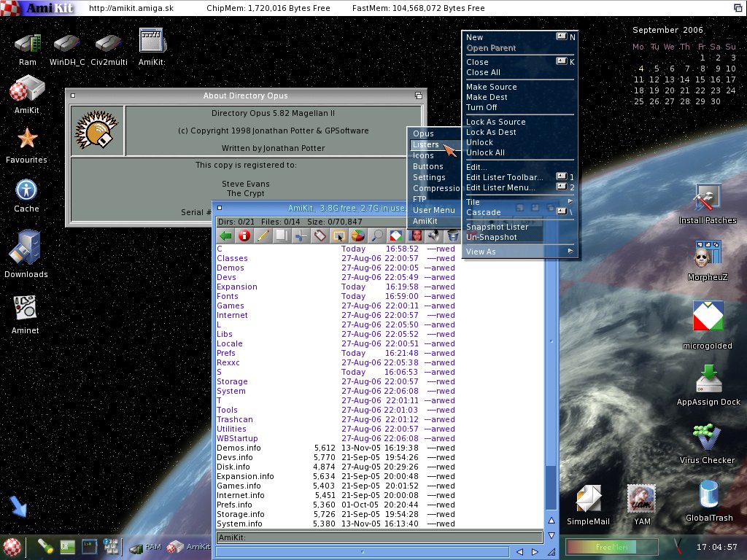Image resolution: width=747 pixels, height=560 pixels.
Task: Choose Lock As Dest menu item
Action: [x=519, y=132]
